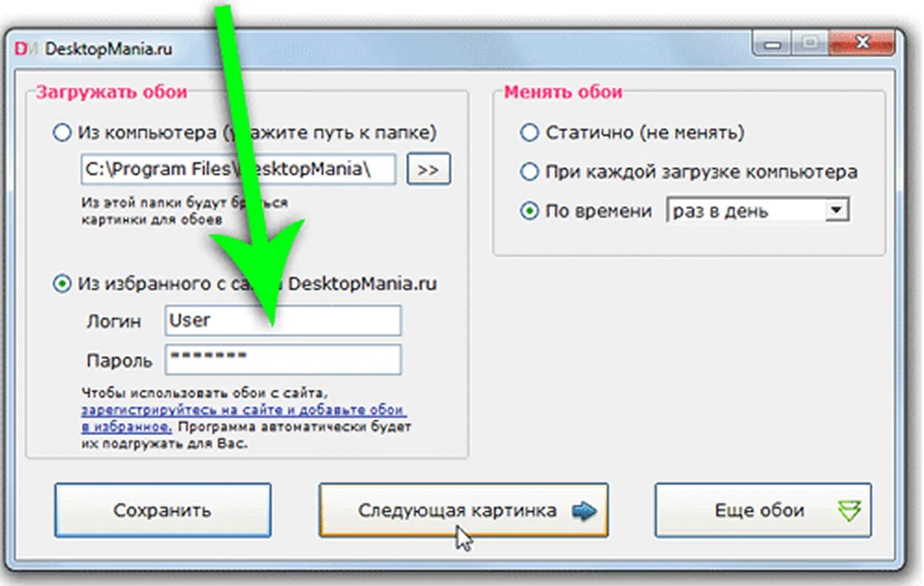Open the 'зарегистрируйтесь на сайте' link

pyautogui.click(x=243, y=418)
